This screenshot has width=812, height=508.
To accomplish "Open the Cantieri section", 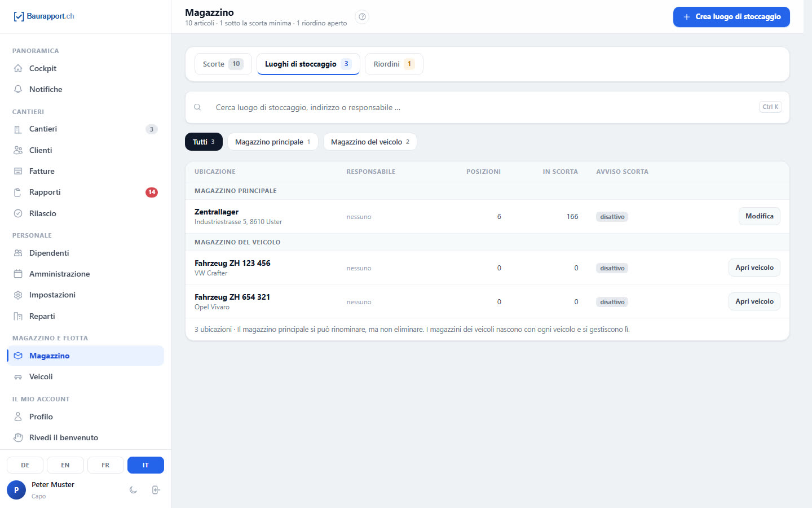I will click(x=85, y=129).
